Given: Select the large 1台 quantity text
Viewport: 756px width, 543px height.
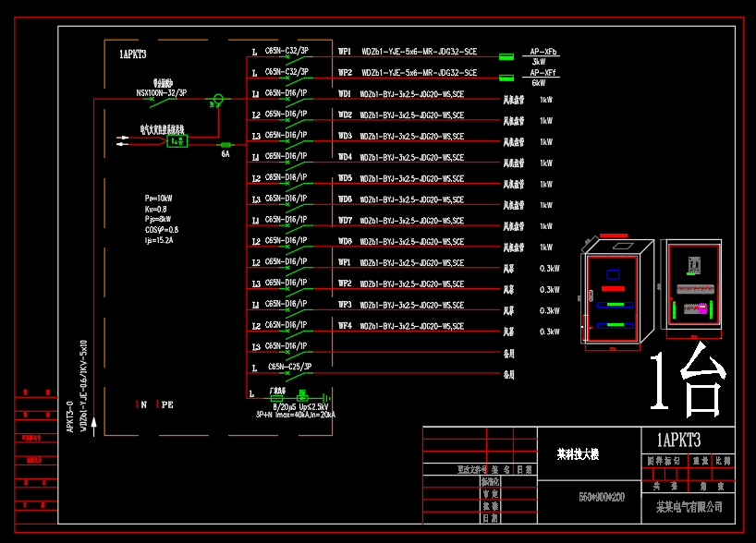Looking at the screenshot, I should coord(688,380).
